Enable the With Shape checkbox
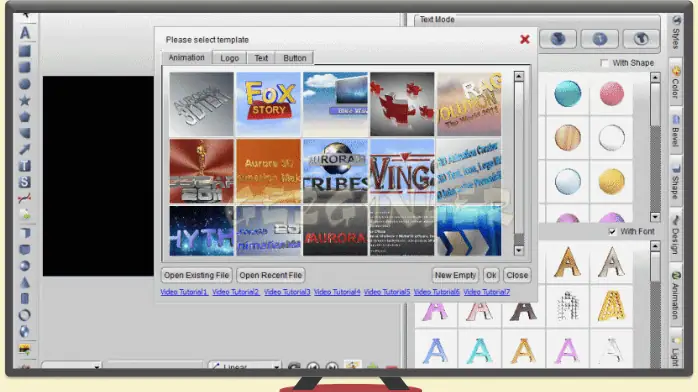 tap(604, 63)
